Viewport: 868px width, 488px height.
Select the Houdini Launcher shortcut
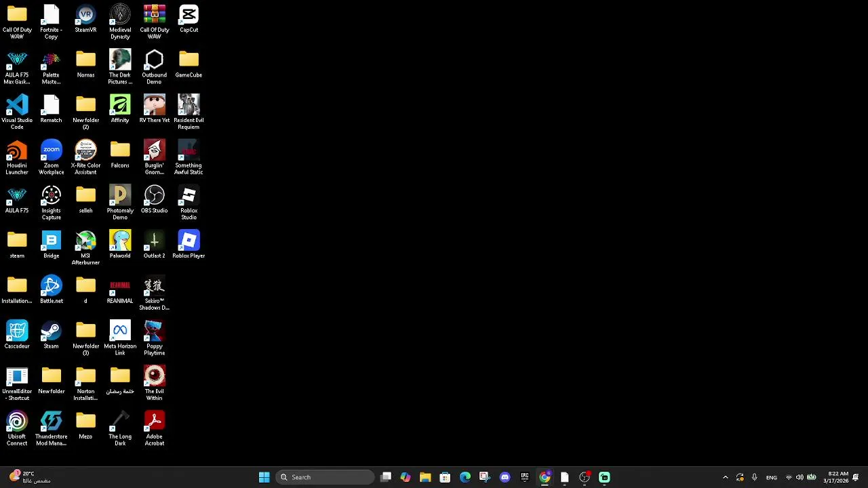17,158
